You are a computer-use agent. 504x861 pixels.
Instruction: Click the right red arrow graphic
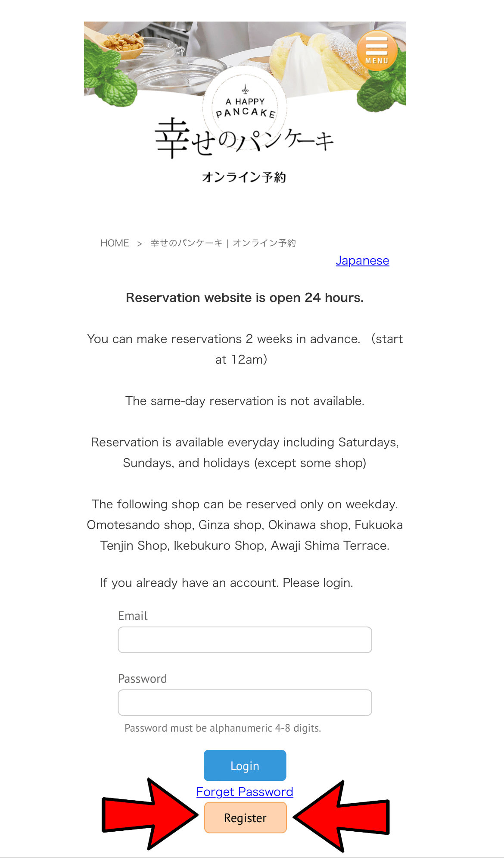tap(341, 816)
